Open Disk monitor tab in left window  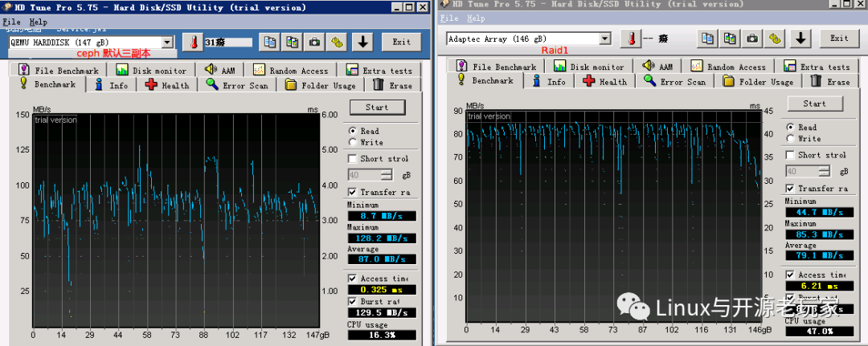(151, 70)
